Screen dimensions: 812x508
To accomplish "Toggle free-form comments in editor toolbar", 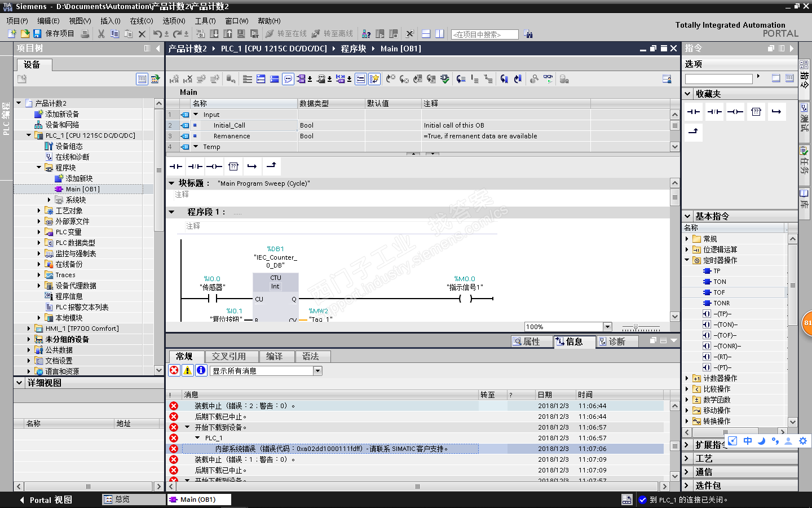I will 288,79.
